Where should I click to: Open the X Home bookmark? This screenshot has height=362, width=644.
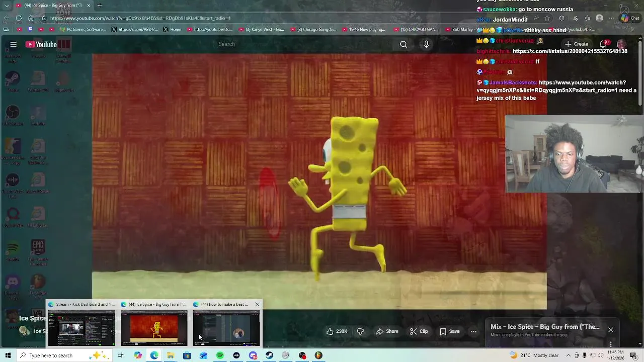[172, 29]
